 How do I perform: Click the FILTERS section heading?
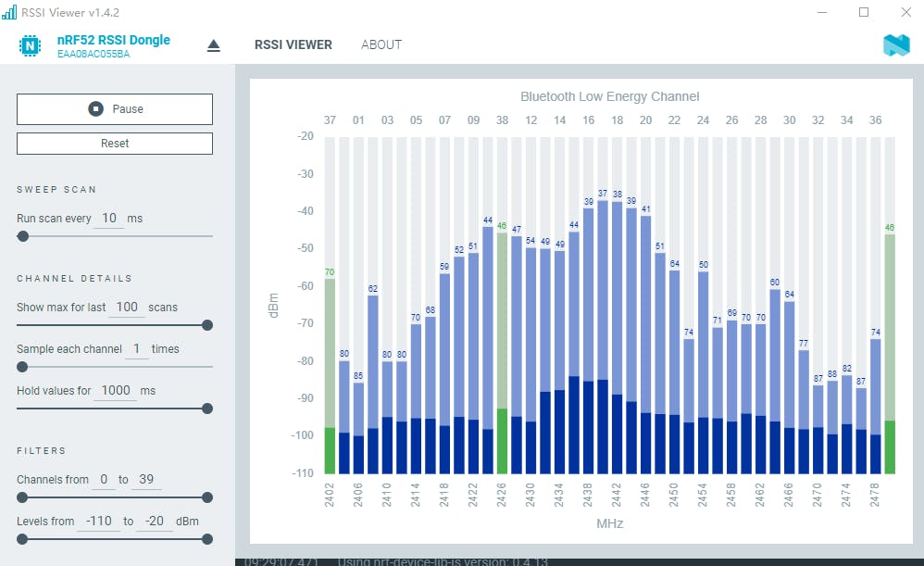[x=42, y=451]
